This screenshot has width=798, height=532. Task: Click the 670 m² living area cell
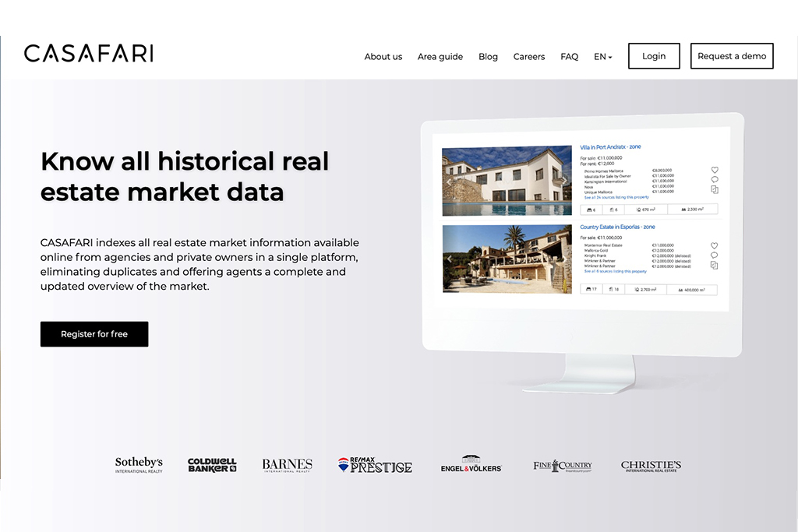pos(645,209)
